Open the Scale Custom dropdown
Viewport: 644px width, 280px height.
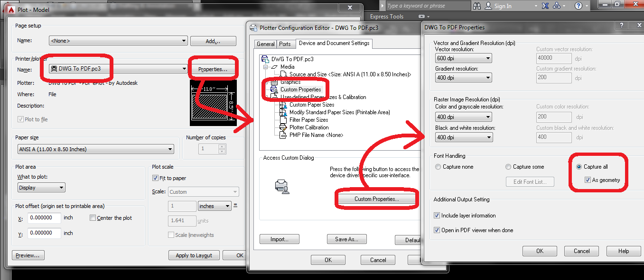click(x=204, y=192)
